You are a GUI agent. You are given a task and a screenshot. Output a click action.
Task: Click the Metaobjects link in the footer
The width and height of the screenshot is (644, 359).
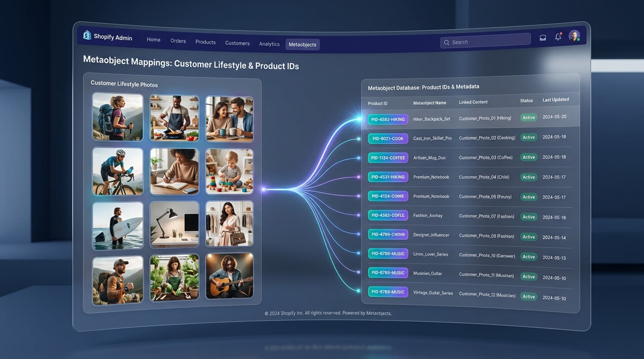(379, 313)
